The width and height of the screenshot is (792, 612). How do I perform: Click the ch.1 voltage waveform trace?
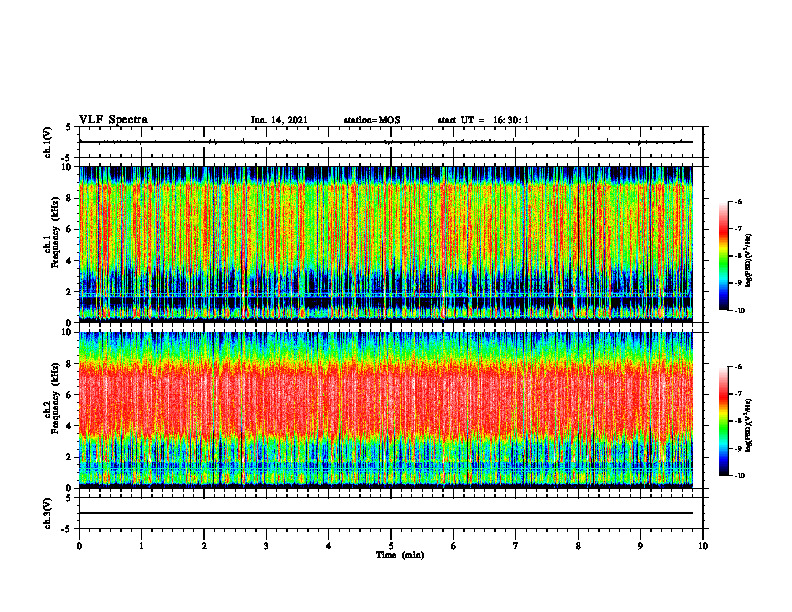click(x=386, y=142)
